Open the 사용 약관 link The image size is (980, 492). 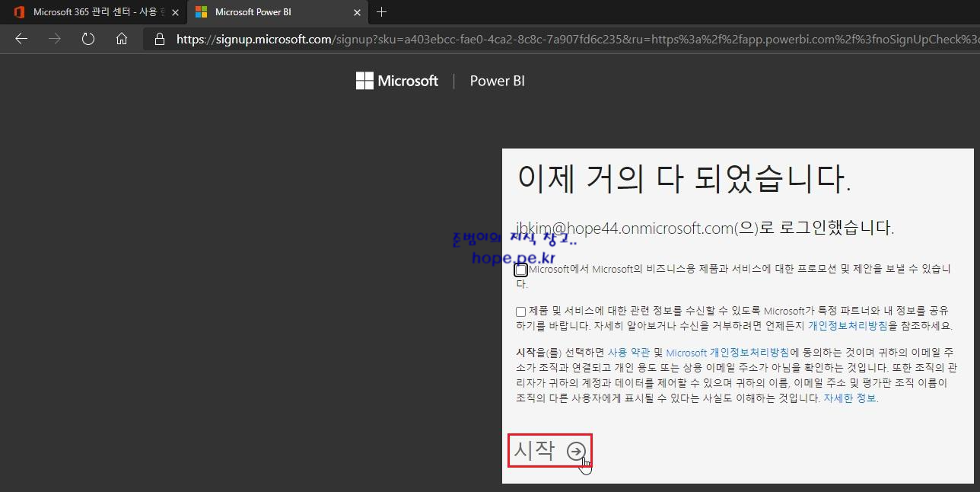point(628,353)
